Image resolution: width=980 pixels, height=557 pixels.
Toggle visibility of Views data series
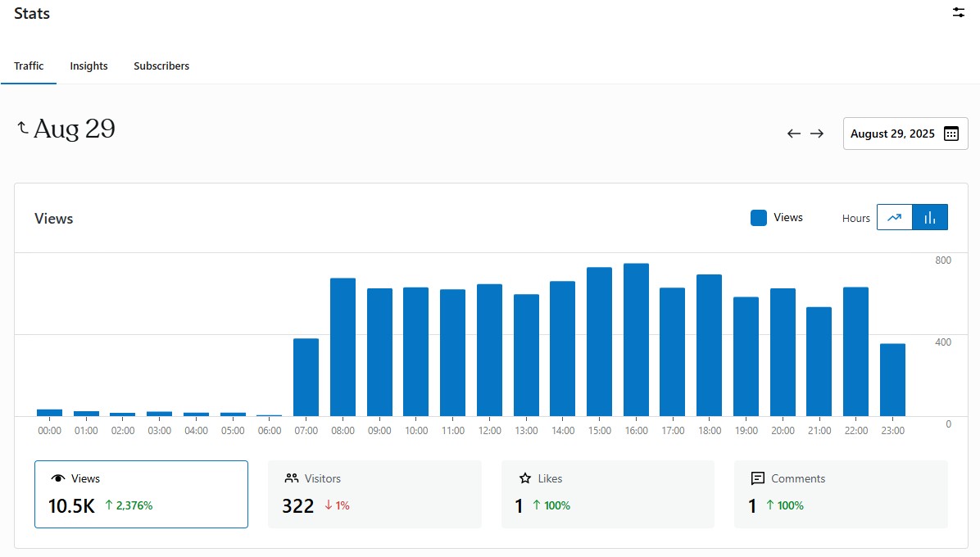(775, 217)
